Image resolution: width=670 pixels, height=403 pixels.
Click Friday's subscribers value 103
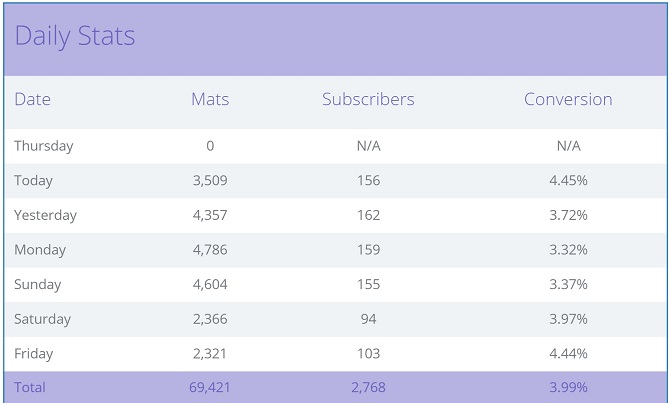(x=368, y=353)
